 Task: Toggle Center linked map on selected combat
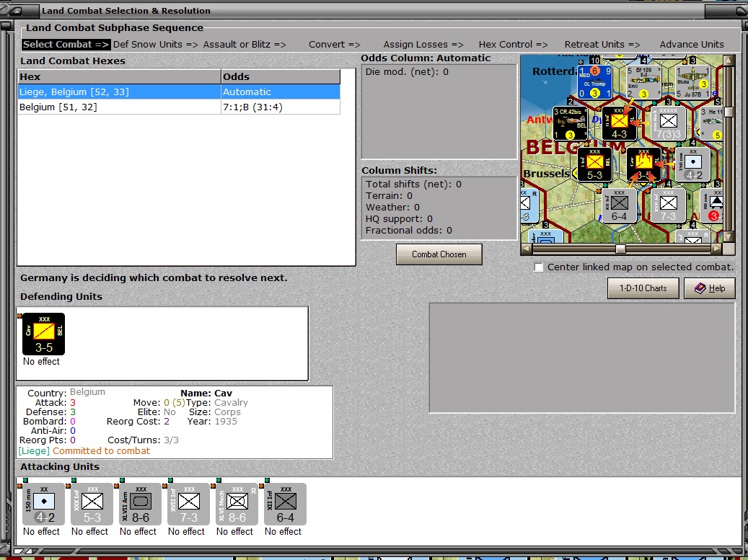point(539,267)
